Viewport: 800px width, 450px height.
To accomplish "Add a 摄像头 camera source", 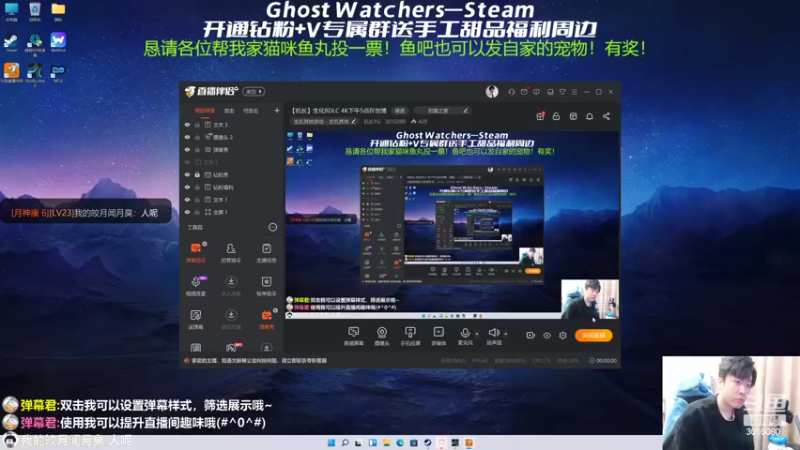I will point(382,336).
